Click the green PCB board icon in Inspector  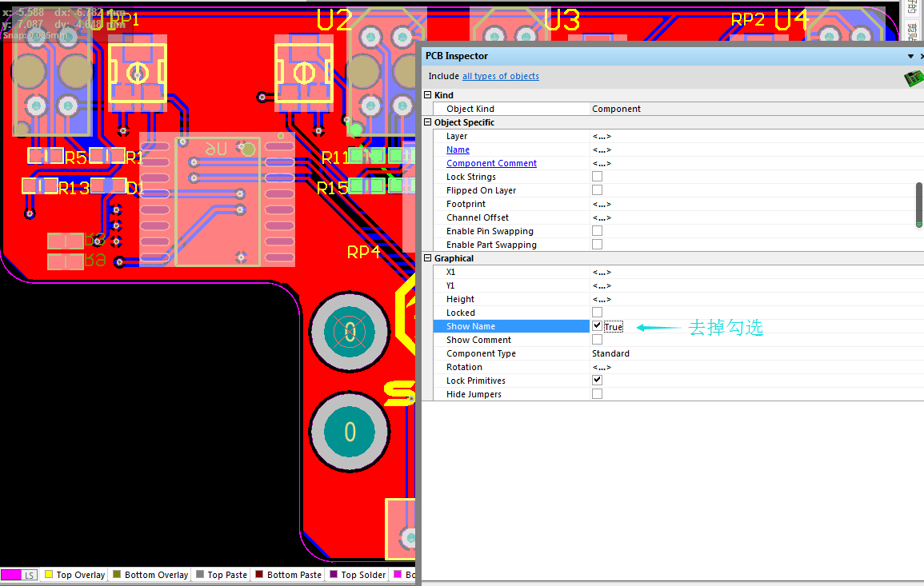pyautogui.click(x=913, y=78)
